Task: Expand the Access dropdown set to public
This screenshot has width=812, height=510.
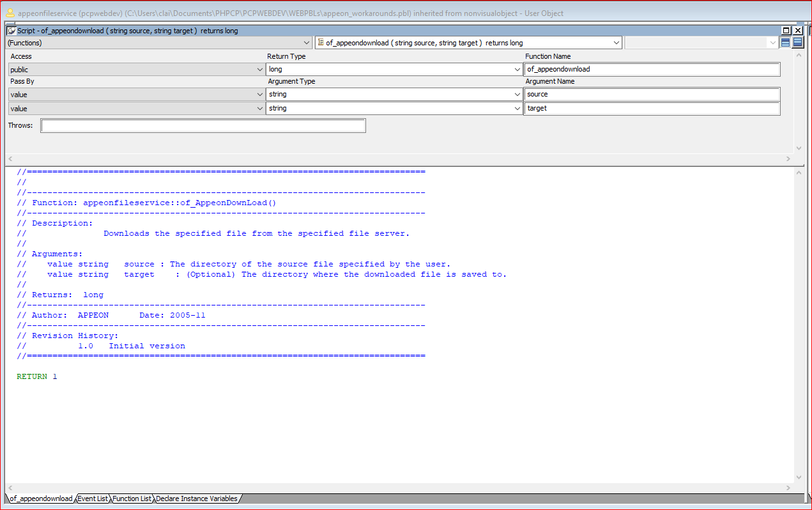Action: coord(259,70)
